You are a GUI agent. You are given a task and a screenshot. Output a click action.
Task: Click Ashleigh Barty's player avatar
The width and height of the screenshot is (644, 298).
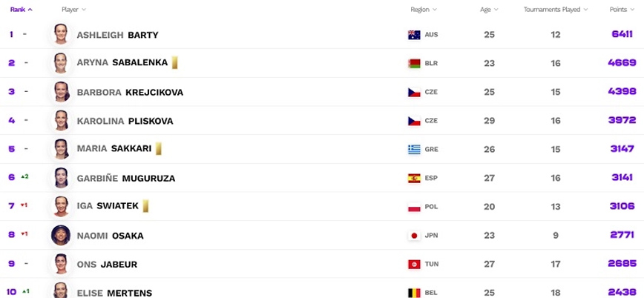point(61,34)
